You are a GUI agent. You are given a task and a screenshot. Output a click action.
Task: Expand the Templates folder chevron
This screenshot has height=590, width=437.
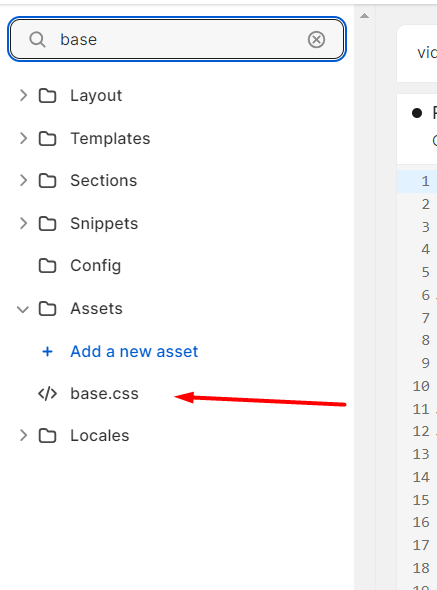(x=23, y=138)
